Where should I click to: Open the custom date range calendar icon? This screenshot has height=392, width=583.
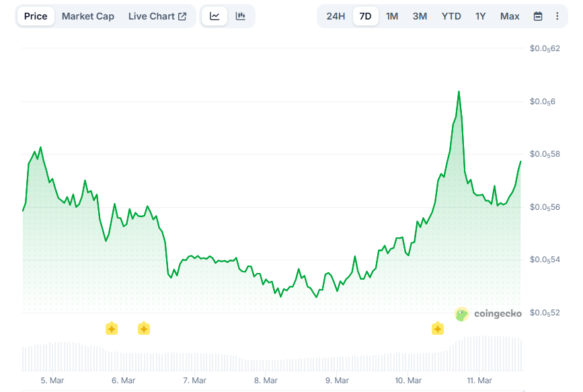pos(537,15)
